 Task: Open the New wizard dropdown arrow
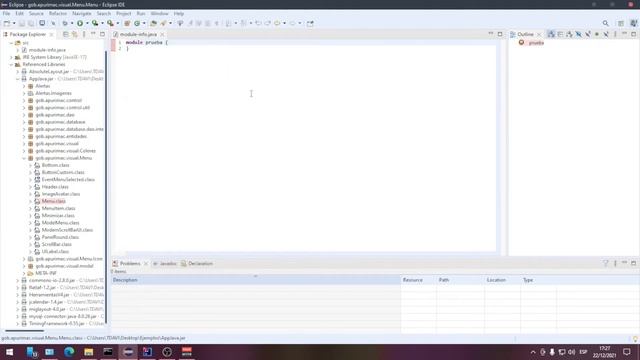(x=14, y=23)
